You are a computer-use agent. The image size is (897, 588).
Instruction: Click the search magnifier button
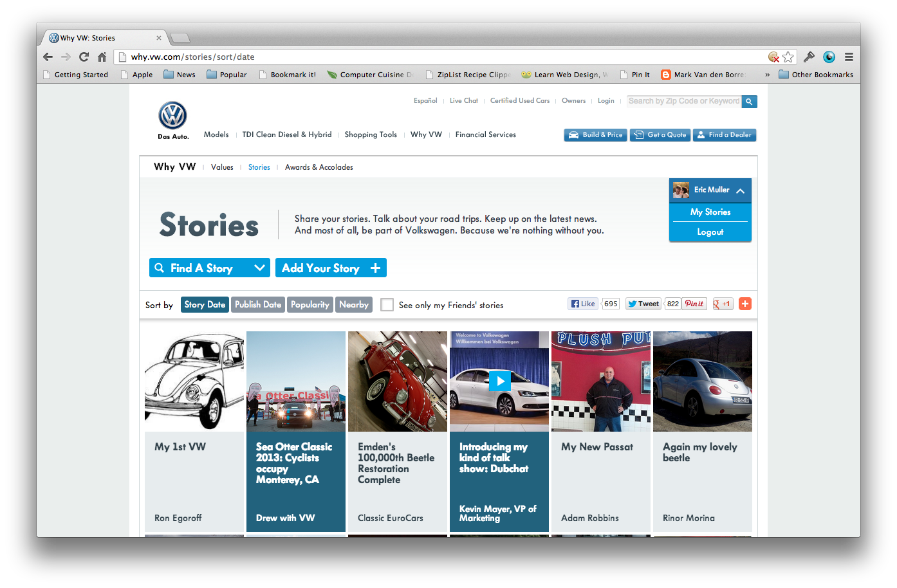(749, 102)
